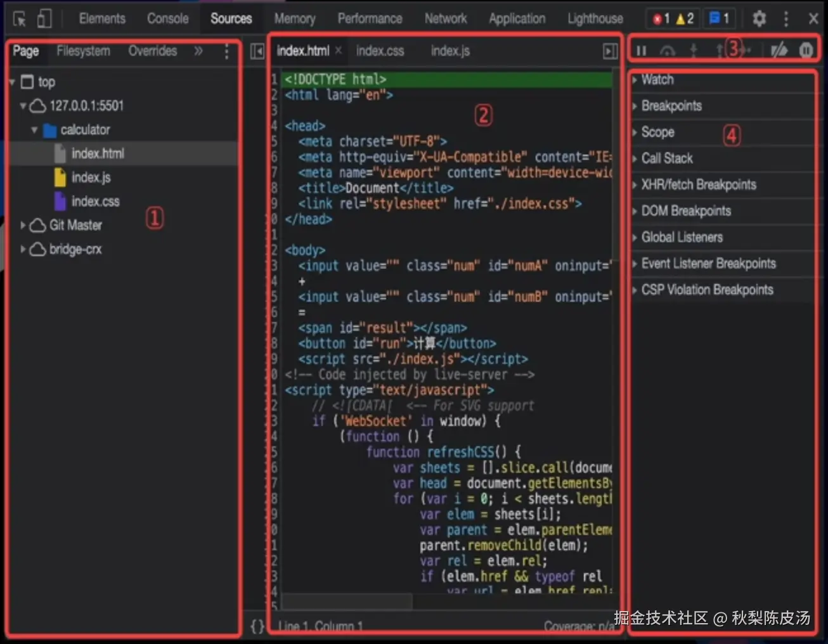This screenshot has width=828, height=644.
Task: Switch to the Console panel tab
Action: point(167,18)
